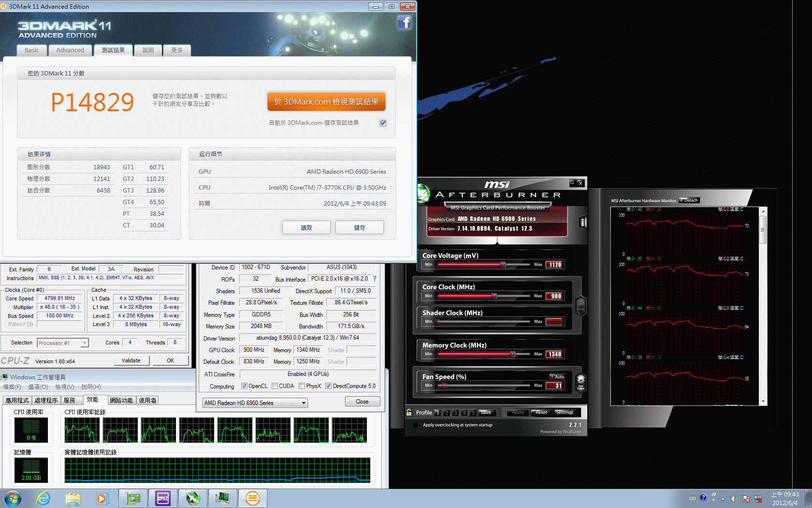Open the 說明 tab in 3DMark
Image resolution: width=812 pixels, height=508 pixels.
[x=148, y=50]
